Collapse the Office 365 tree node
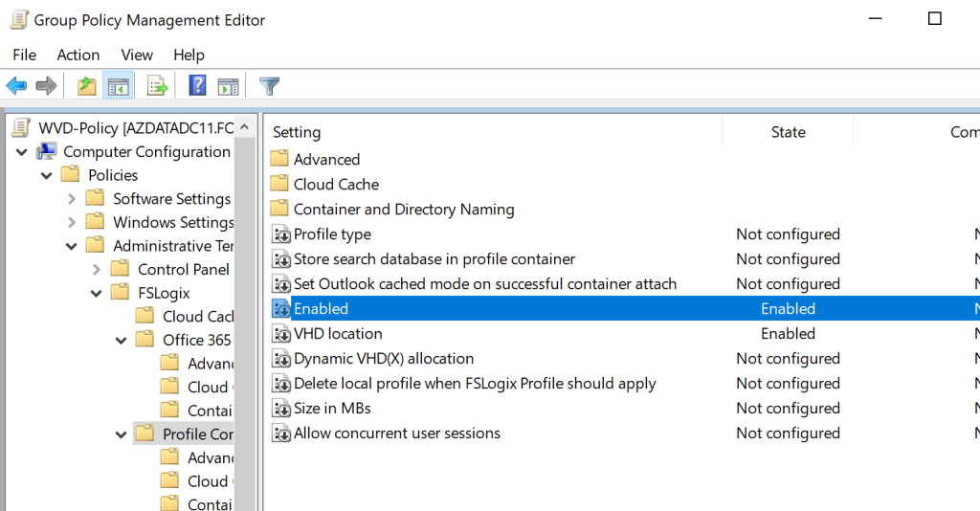 [122, 341]
